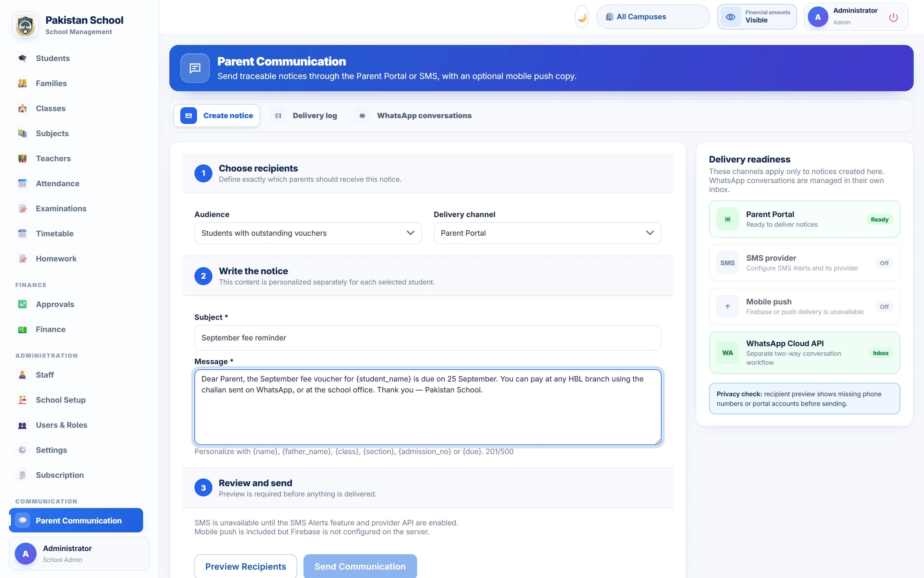Switch to the Create notice tab
The height and width of the screenshot is (578, 924).
(x=217, y=116)
